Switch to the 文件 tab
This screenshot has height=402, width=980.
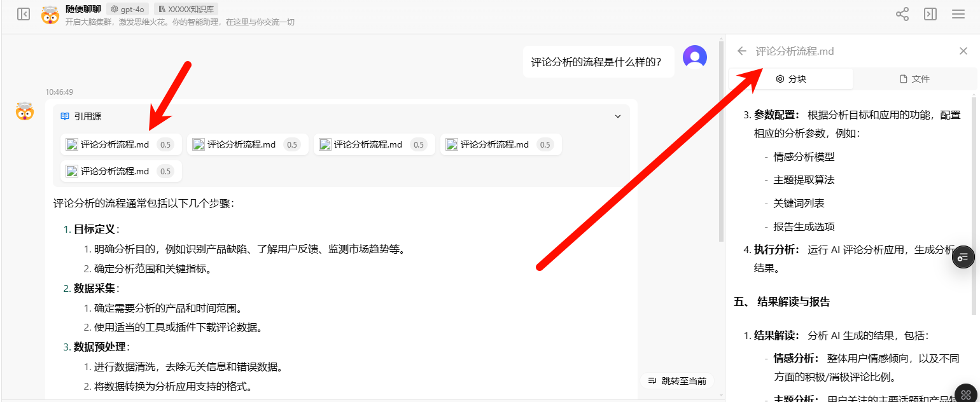tap(914, 79)
